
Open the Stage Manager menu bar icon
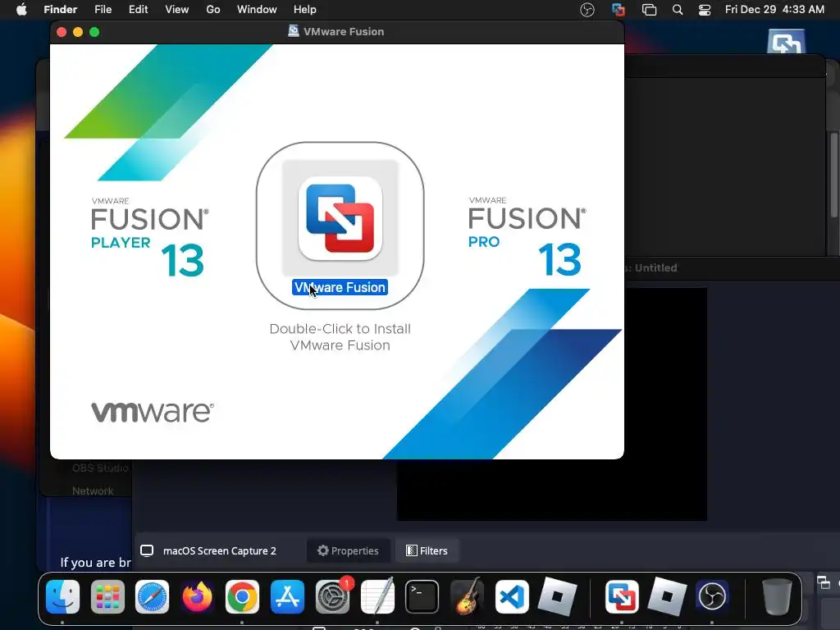pyautogui.click(x=650, y=10)
